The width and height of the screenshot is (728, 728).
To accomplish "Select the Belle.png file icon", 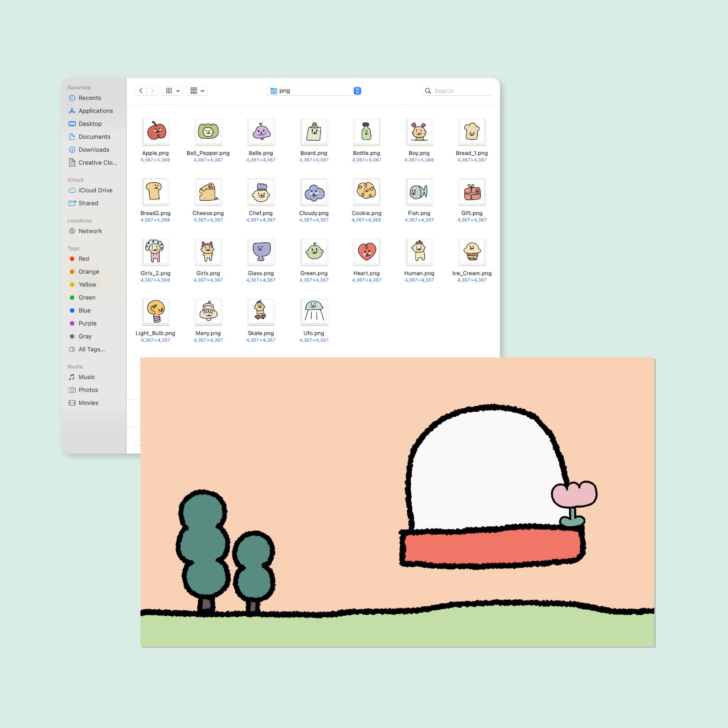I will [x=261, y=132].
